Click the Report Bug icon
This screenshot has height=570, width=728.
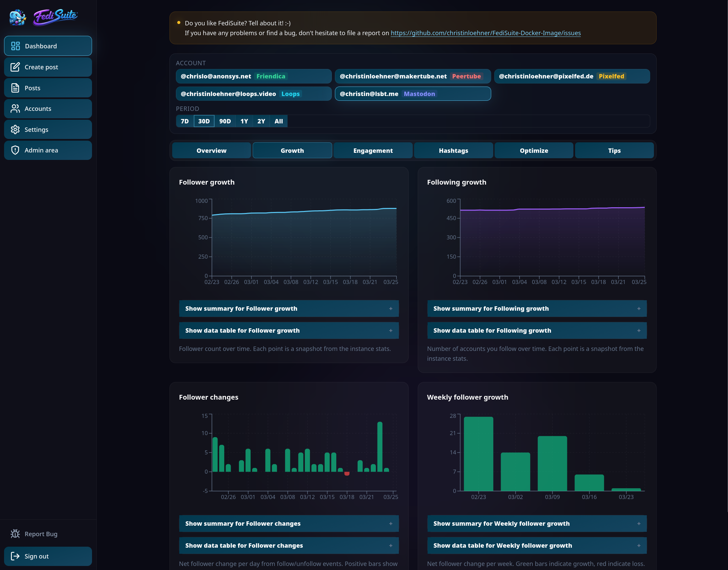(x=16, y=533)
